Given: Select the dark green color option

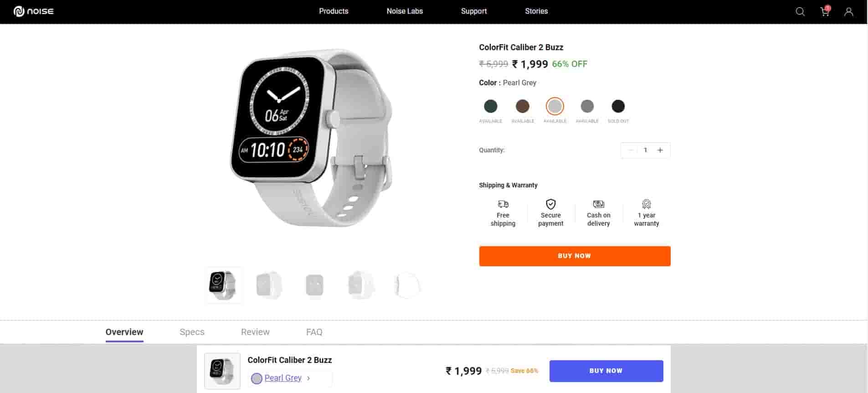Looking at the screenshot, I should pos(490,106).
